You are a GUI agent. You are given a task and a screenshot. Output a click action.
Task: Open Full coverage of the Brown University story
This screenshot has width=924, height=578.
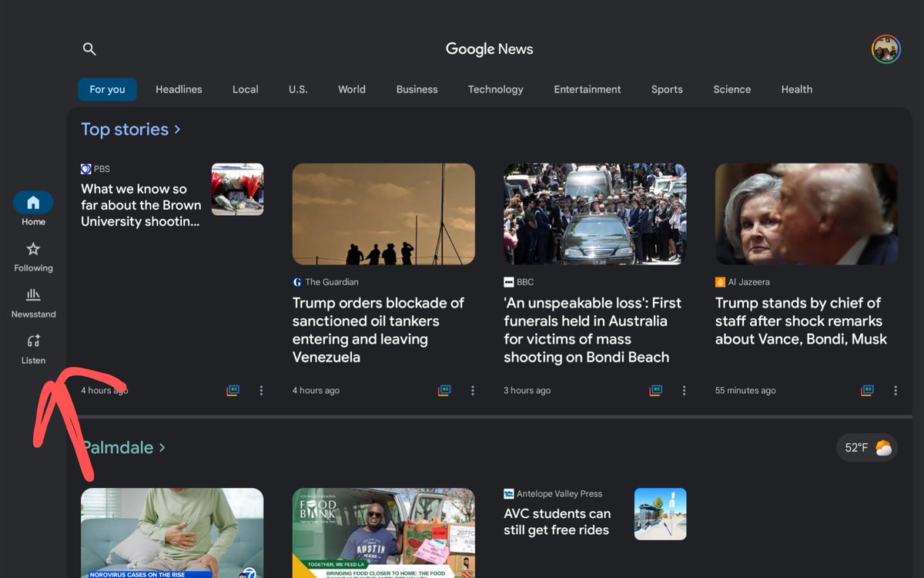[233, 391]
